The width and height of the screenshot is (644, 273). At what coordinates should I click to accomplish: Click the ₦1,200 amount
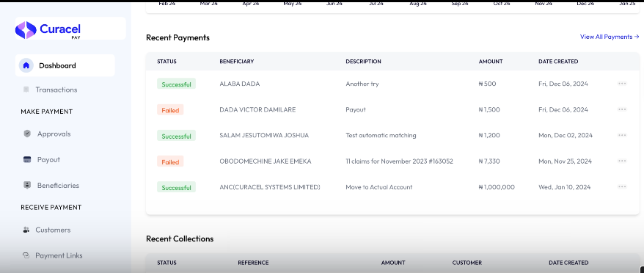pyautogui.click(x=489, y=135)
